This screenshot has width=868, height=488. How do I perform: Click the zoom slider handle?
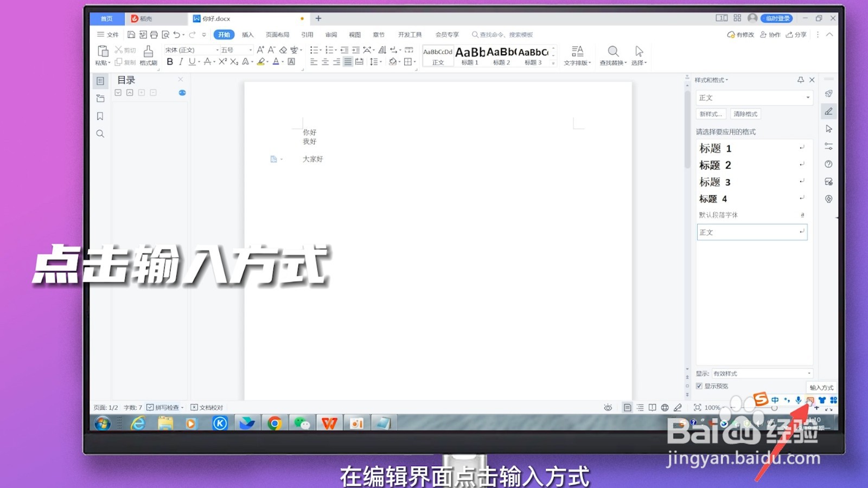774,408
